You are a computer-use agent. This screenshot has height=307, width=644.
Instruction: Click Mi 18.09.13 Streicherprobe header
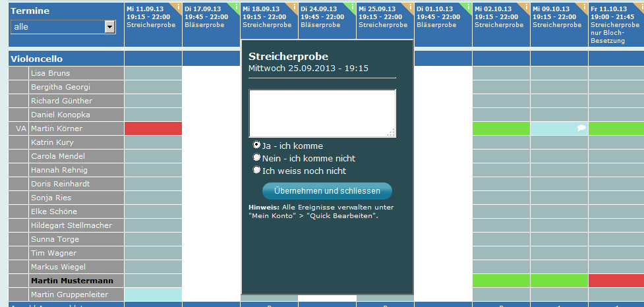pyautogui.click(x=269, y=21)
